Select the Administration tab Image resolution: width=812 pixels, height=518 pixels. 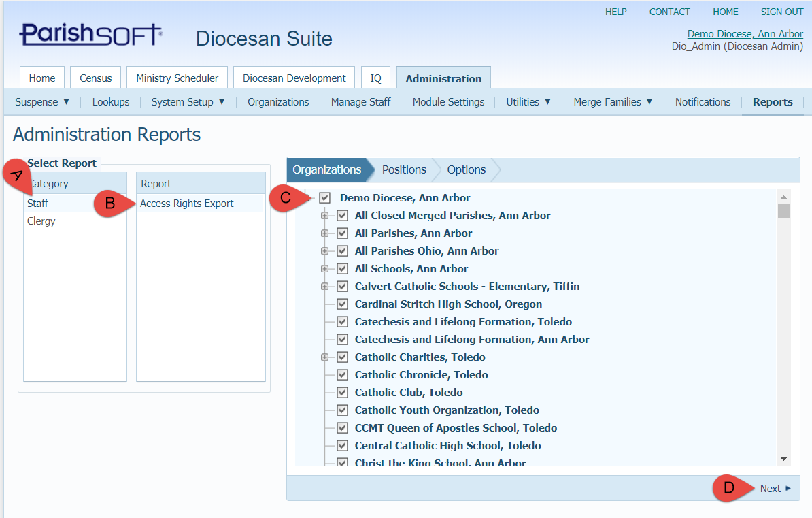coord(444,78)
